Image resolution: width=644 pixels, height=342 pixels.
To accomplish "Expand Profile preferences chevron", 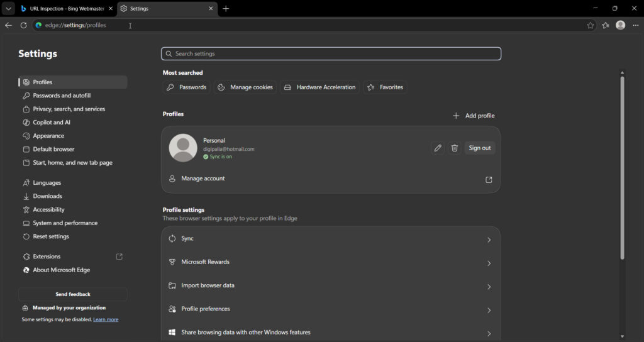I will tap(489, 310).
